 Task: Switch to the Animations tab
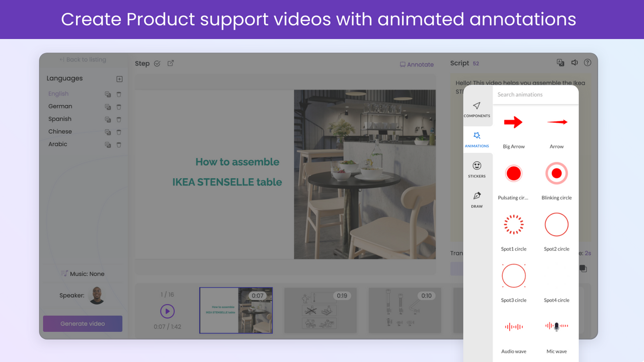(x=477, y=140)
